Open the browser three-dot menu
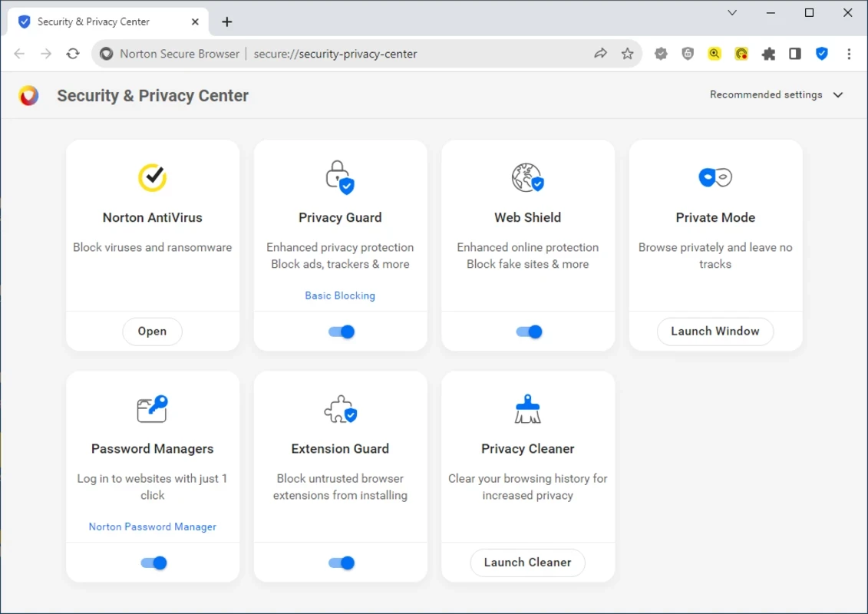This screenshot has height=614, width=868. point(849,54)
